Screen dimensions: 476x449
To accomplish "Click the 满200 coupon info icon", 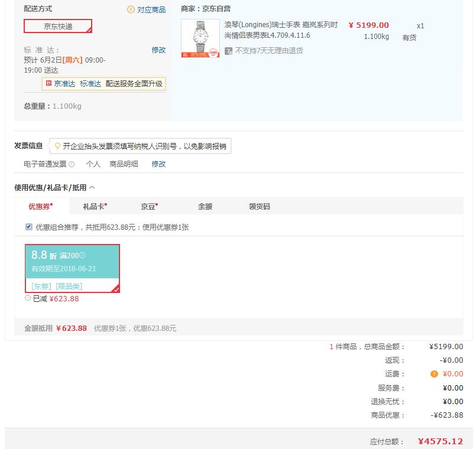I will tap(82, 255).
